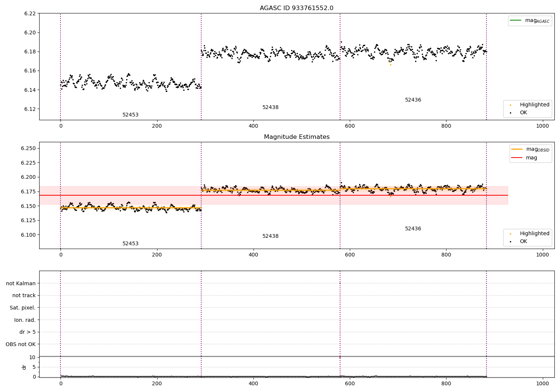This screenshot has width=560, height=392.
Task: Click the 6.14 y-axis tick label
Action: (x=30, y=90)
